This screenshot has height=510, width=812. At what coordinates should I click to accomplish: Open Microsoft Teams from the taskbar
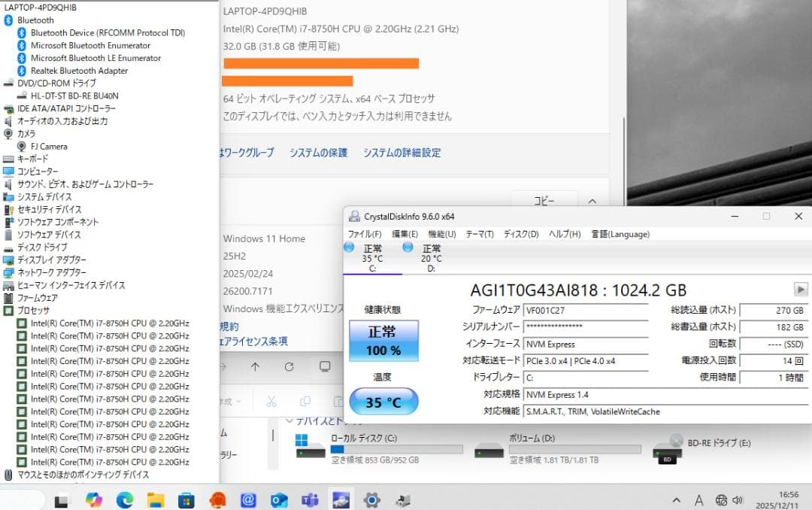point(310,499)
